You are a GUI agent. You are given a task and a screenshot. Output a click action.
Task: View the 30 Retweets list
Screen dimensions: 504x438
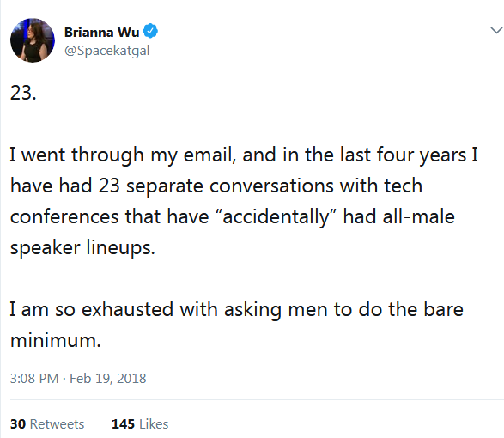(47, 424)
